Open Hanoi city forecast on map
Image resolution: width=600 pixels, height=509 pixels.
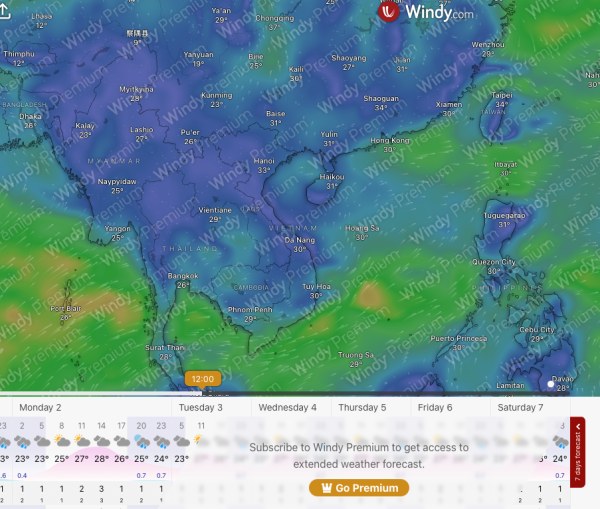tap(264, 160)
